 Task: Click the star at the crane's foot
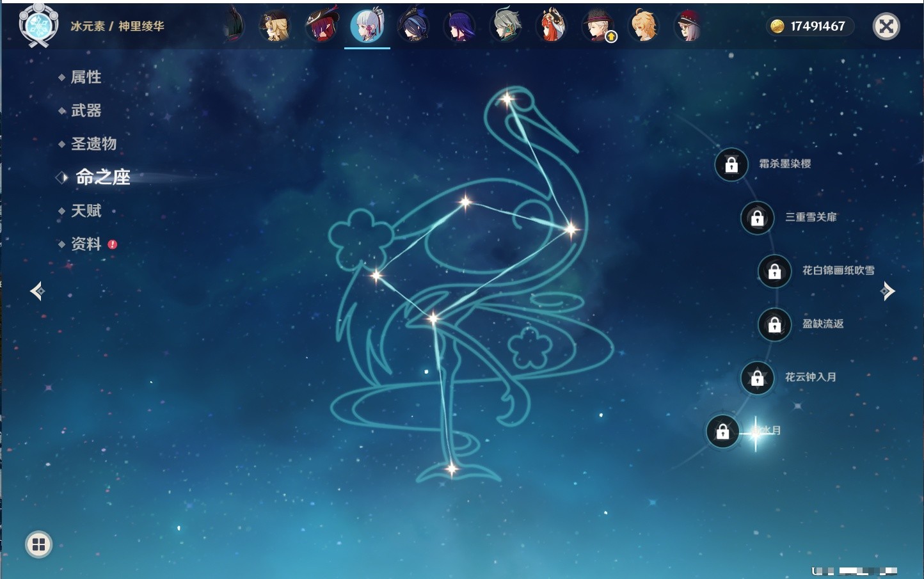point(452,469)
